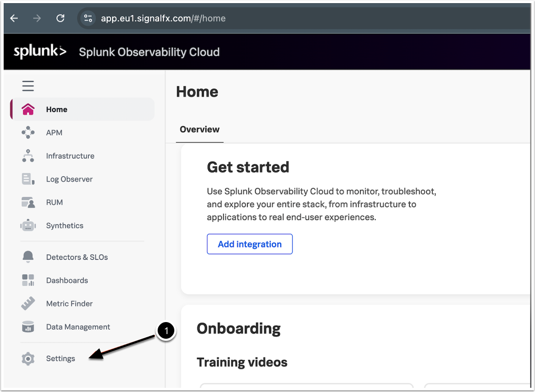This screenshot has width=535, height=392.
Task: Click the Settings gear icon
Action: click(x=28, y=359)
